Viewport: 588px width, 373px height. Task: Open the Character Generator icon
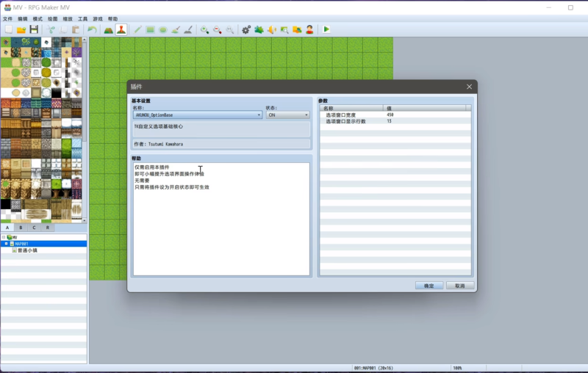(x=309, y=29)
